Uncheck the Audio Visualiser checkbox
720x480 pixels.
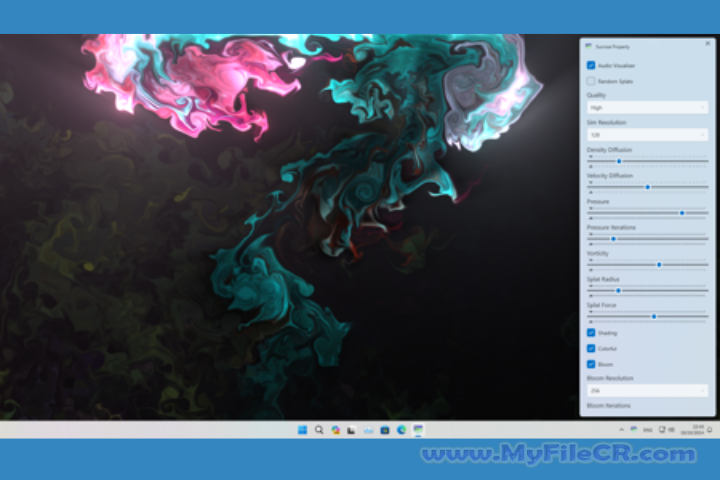pyautogui.click(x=591, y=65)
